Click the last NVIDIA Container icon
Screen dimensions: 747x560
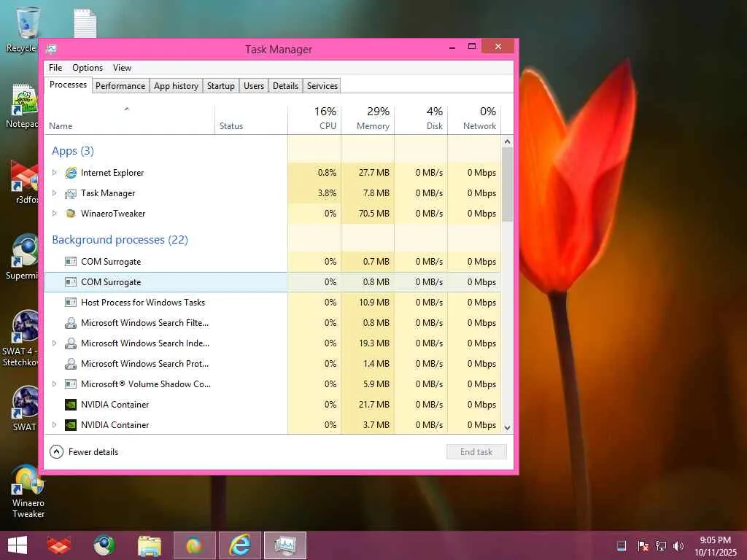tap(71, 425)
